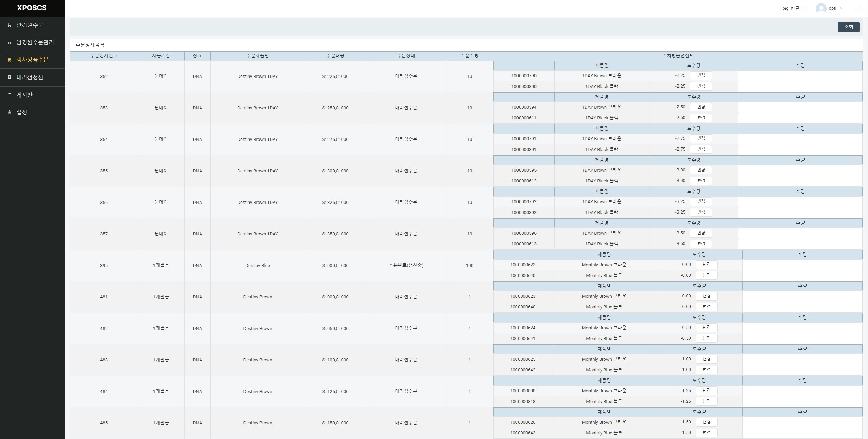Click the XPOSCS logo
Image resolution: width=868 pixels, height=439 pixels.
coord(32,8)
